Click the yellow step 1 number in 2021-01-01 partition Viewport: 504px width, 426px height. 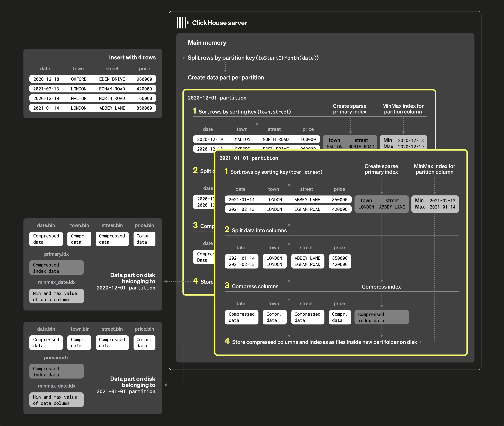pos(226,171)
